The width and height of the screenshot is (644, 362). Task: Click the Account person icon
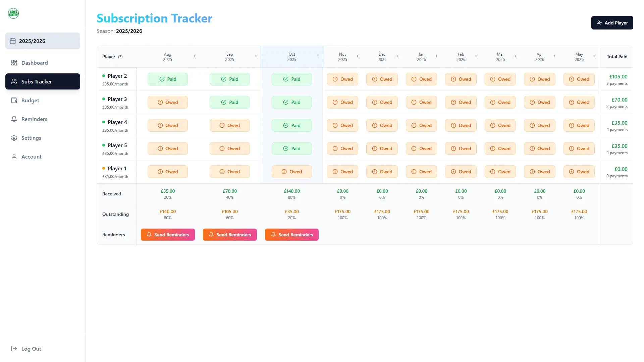pyautogui.click(x=14, y=157)
